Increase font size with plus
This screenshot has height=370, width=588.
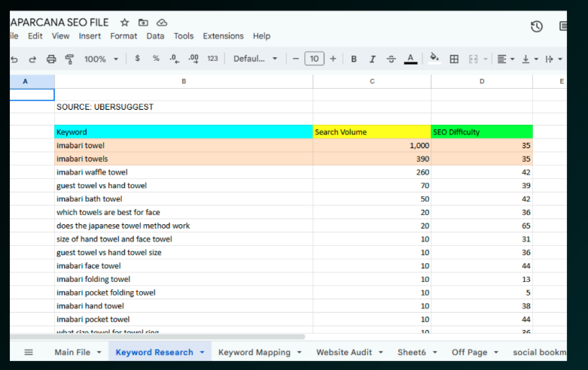tap(333, 59)
